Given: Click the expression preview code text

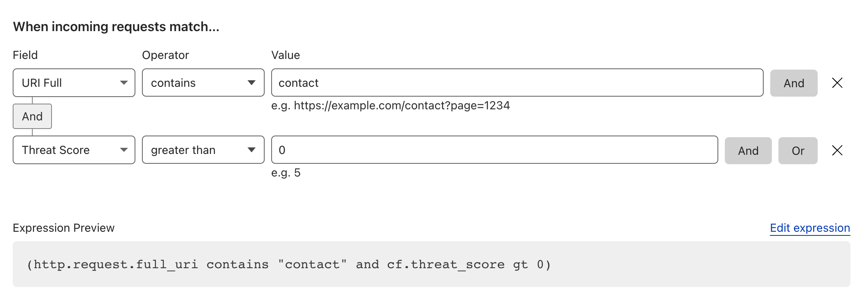Looking at the screenshot, I should click(289, 265).
